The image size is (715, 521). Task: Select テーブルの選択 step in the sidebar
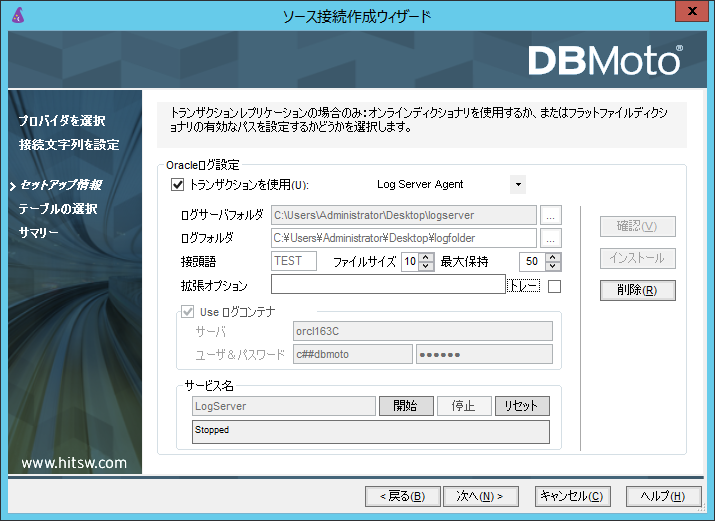point(58,209)
